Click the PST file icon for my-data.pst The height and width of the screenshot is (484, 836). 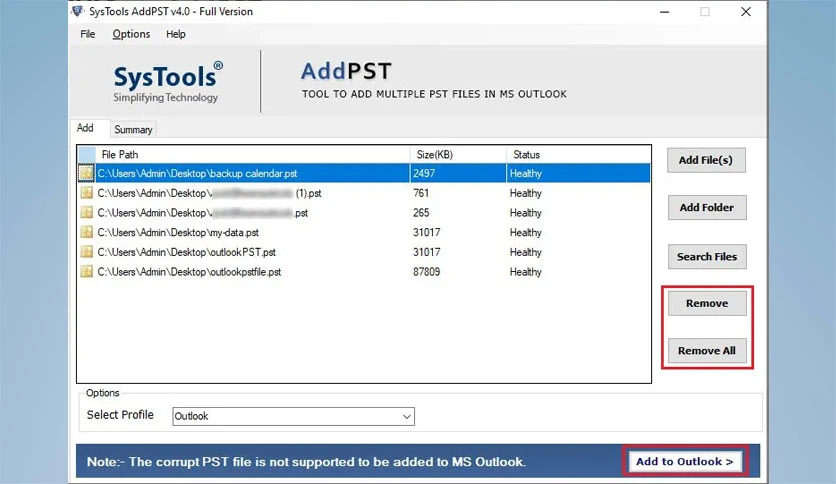pos(86,232)
